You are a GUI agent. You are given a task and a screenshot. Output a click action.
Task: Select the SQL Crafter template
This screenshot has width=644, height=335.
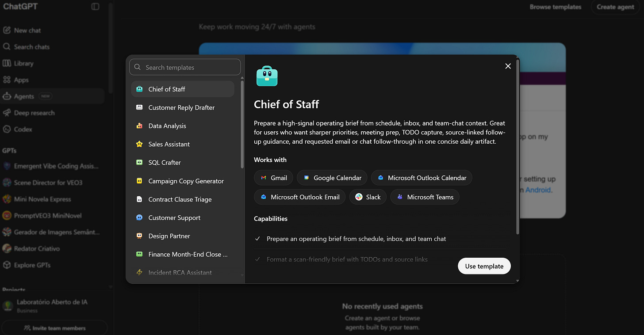click(x=183, y=162)
